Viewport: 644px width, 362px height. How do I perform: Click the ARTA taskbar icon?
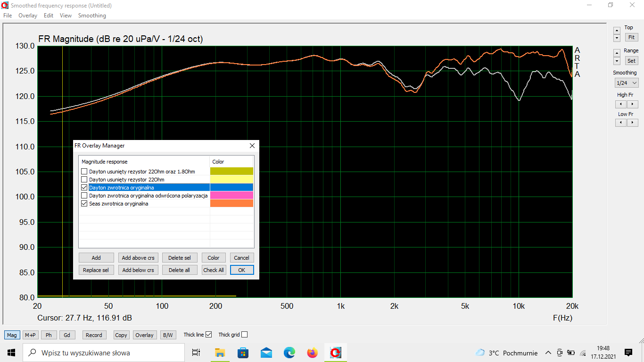[336, 353]
